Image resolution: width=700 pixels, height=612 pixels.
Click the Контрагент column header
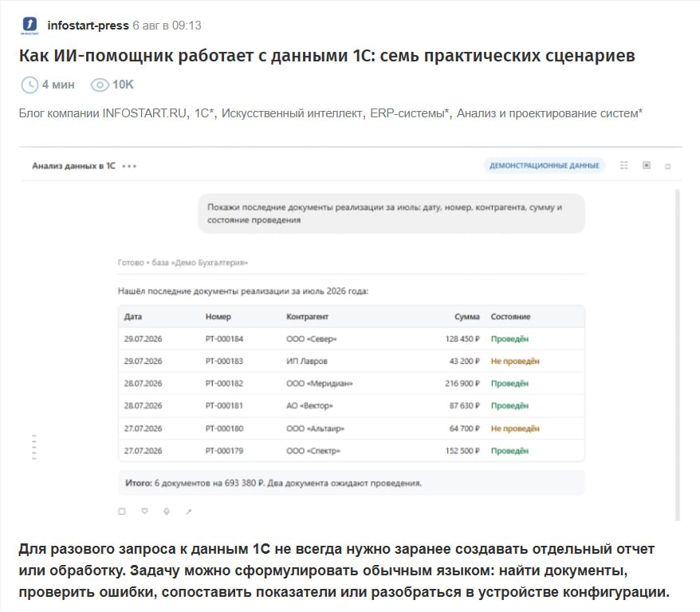point(308,317)
